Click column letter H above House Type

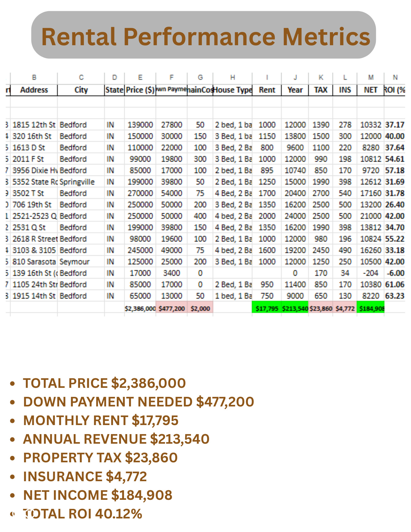tap(233, 77)
